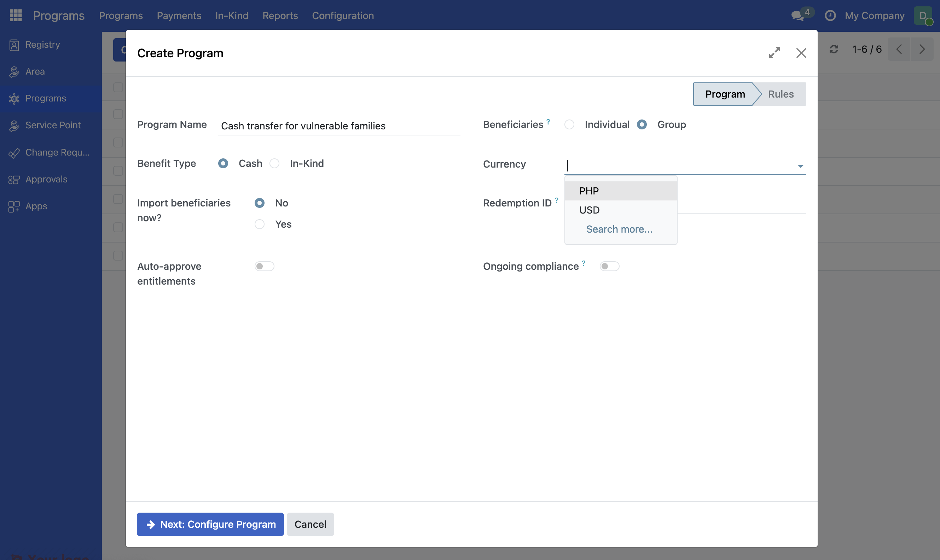The height and width of the screenshot is (560, 940).
Task: Choose the In-Kind benefit type
Action: (x=274, y=163)
